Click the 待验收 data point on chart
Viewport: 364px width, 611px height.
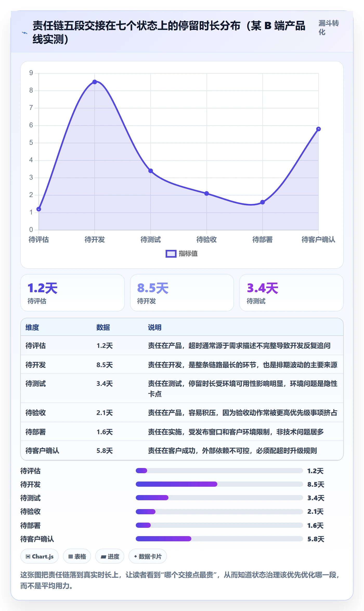pos(207,193)
